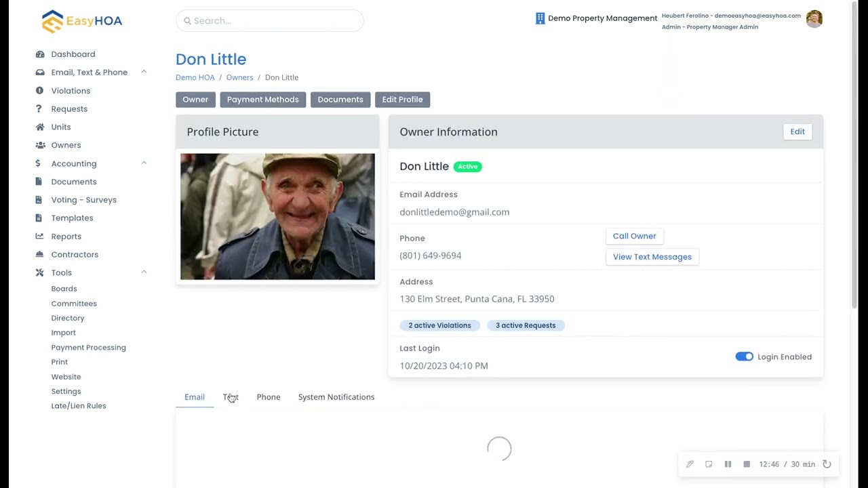This screenshot has height=488, width=868.
Task: Click the recorder pencil annotate icon
Action: pos(690,464)
